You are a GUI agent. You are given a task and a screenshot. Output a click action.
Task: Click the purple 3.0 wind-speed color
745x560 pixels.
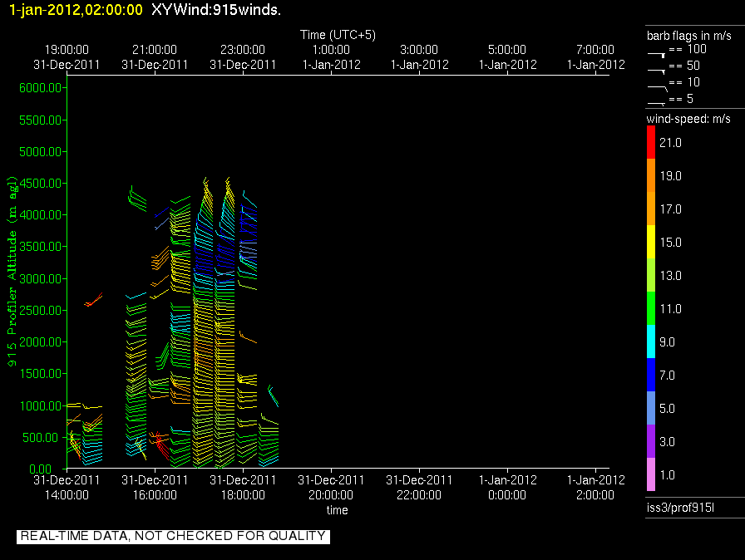coord(651,441)
